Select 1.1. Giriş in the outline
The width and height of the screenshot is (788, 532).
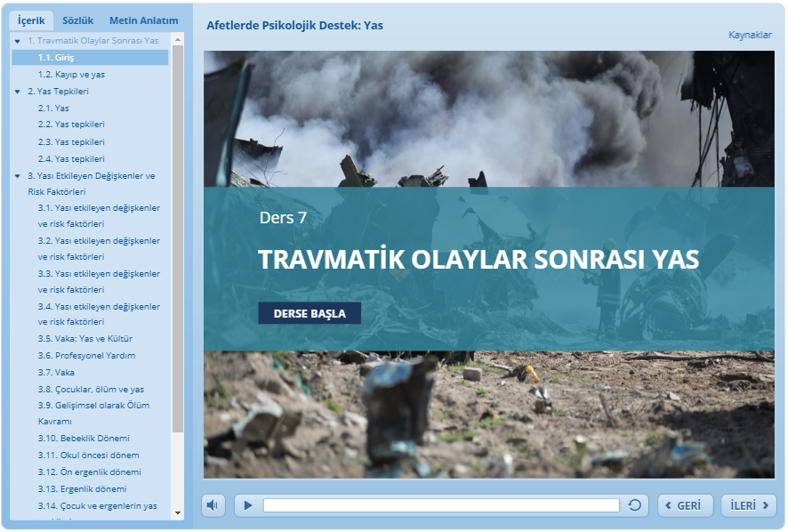point(90,57)
